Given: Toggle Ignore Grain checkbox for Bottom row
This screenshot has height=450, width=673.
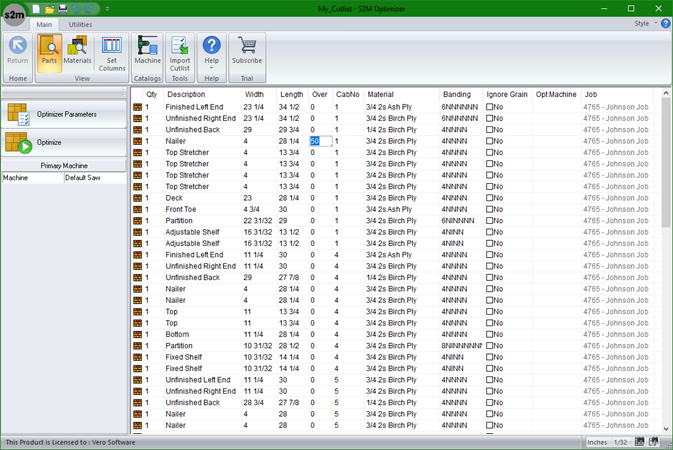Looking at the screenshot, I should tap(489, 334).
